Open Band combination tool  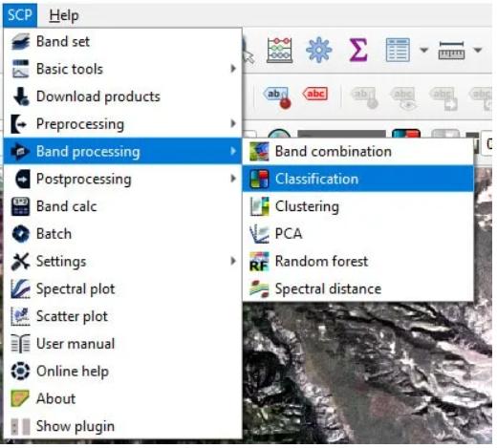tap(358, 151)
